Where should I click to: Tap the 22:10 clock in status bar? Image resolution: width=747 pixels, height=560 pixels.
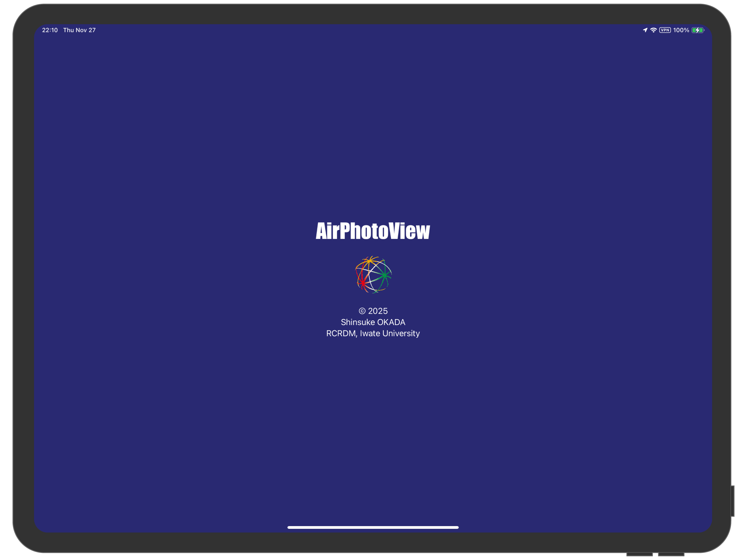[x=50, y=30]
